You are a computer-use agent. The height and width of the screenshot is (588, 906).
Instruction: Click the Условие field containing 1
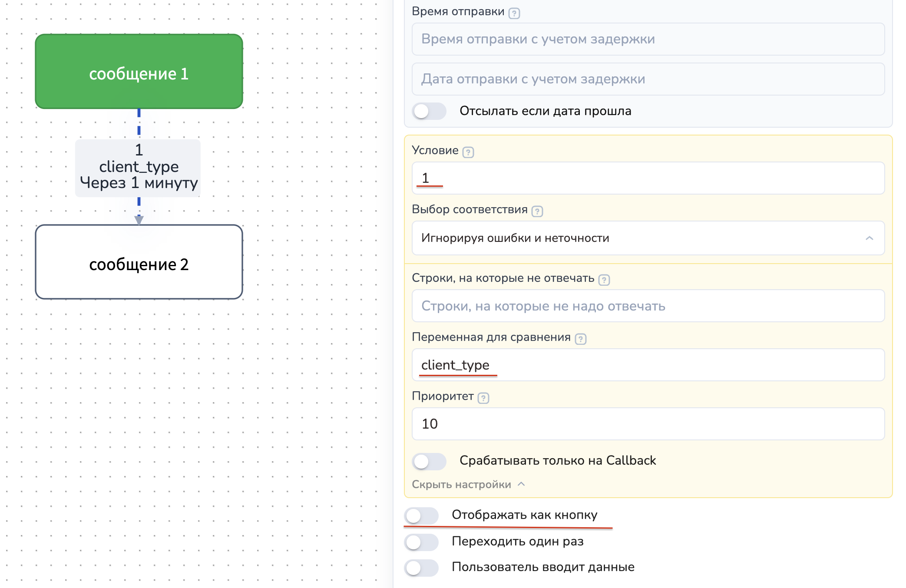[648, 178]
